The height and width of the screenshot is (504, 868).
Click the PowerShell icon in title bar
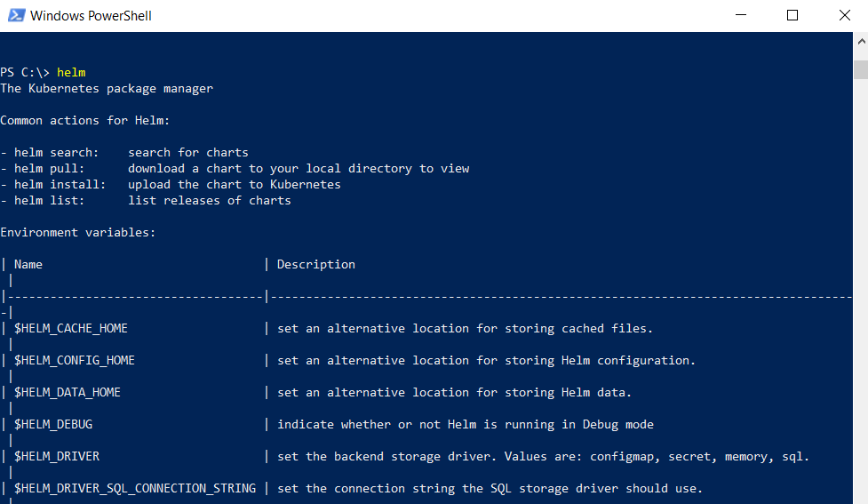click(x=16, y=15)
